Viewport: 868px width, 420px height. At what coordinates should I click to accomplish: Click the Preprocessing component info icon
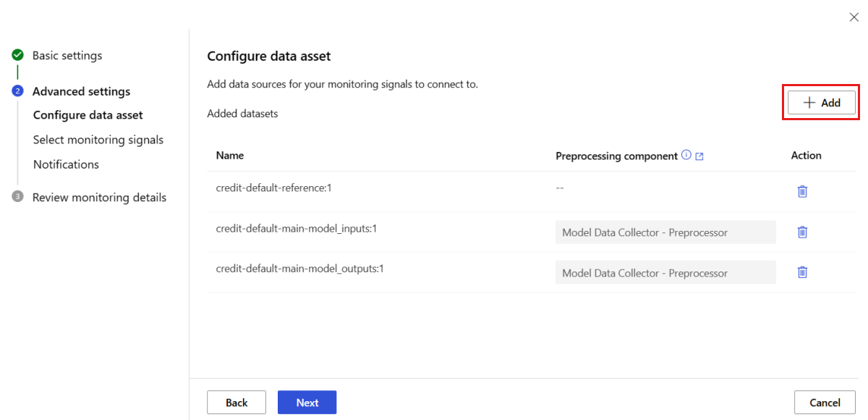tap(686, 156)
